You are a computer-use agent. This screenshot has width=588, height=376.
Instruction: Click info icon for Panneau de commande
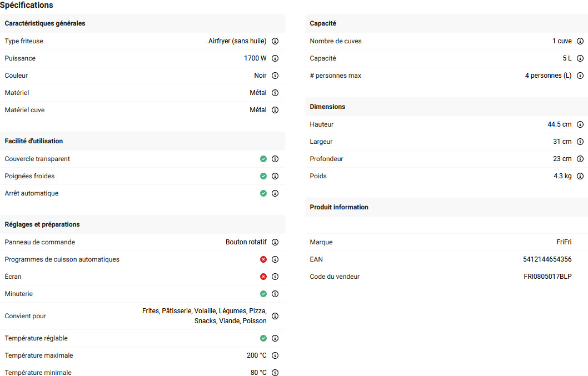coord(275,242)
